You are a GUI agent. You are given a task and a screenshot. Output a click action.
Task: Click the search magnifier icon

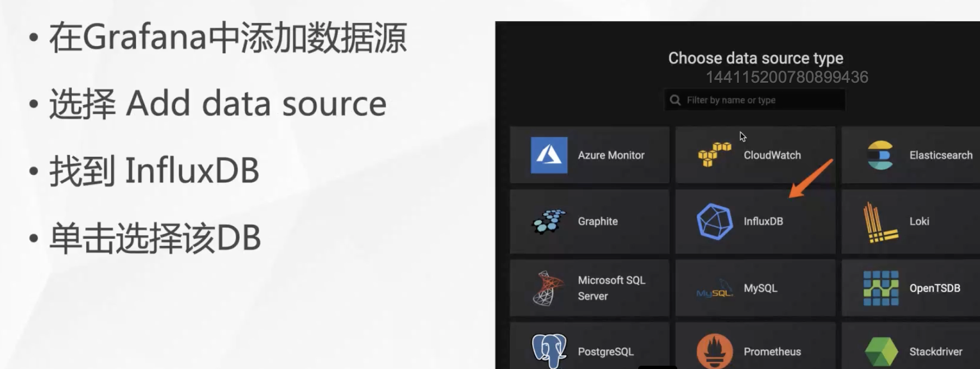[x=675, y=100]
